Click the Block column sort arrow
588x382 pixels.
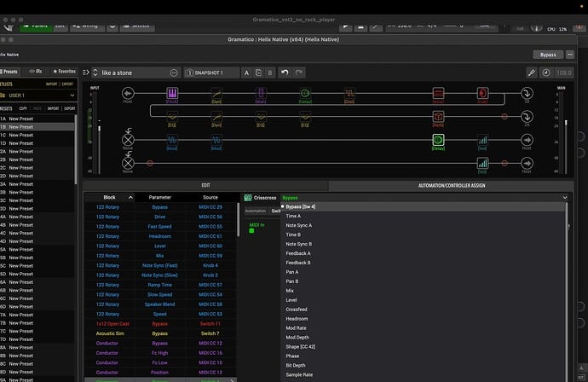tap(130, 197)
